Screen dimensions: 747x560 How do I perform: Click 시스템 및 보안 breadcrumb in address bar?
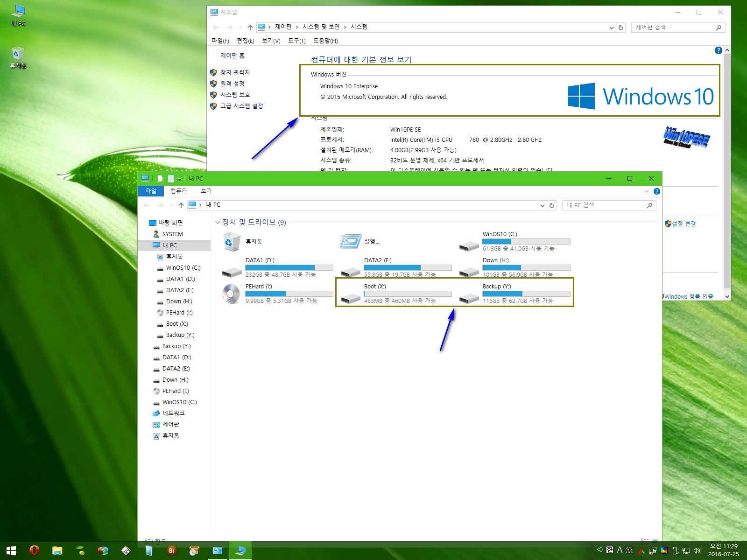click(x=321, y=27)
